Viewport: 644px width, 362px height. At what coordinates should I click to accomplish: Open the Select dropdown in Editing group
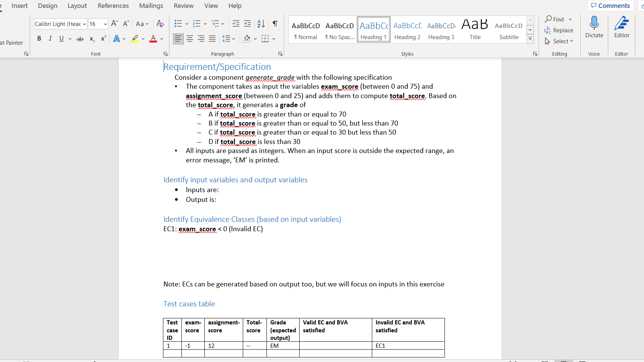pos(560,41)
